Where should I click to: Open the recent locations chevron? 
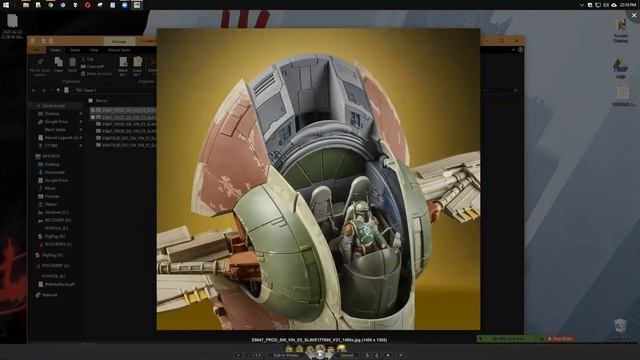click(x=51, y=90)
